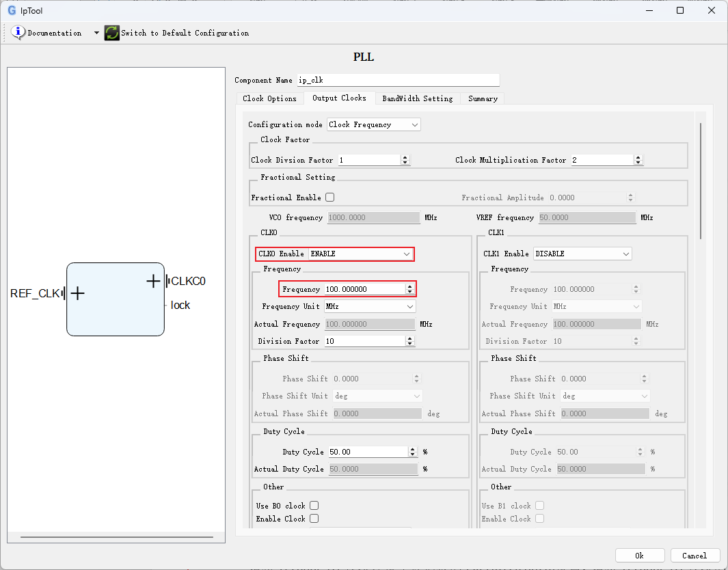The height and width of the screenshot is (570, 728).
Task: Click the REF_CLK input label in diagram
Action: pyautogui.click(x=36, y=293)
